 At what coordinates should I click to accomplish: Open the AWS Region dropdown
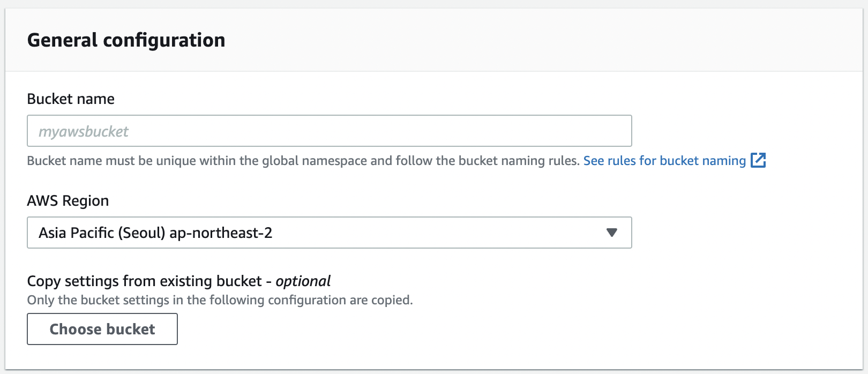pyautogui.click(x=329, y=233)
